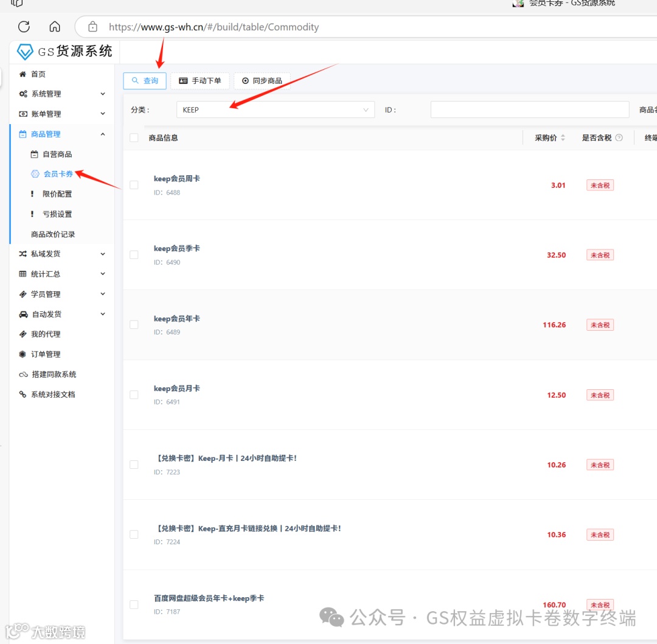
Task: Click the target icon in 同步商品 button
Action: (245, 81)
